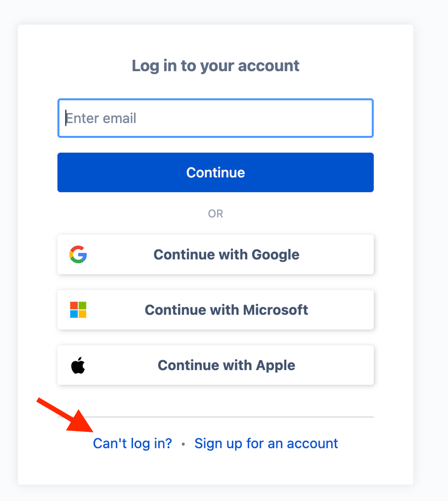
Task: Click the blinking text cursor in the email field
Action: pyautogui.click(x=66, y=118)
